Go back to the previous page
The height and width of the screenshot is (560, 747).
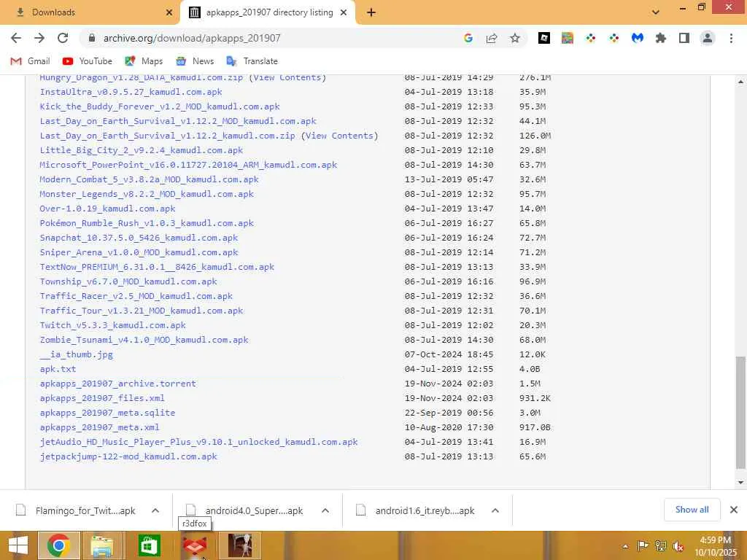(16, 38)
